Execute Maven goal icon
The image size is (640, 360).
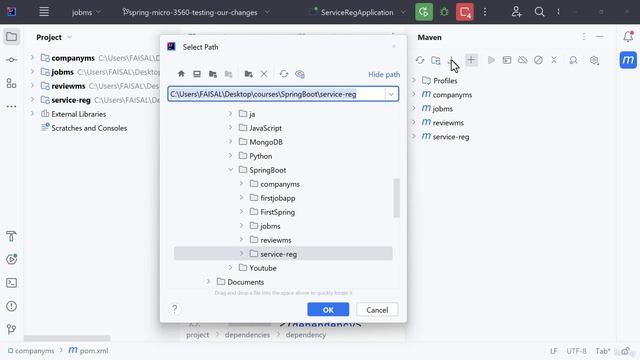point(507,60)
